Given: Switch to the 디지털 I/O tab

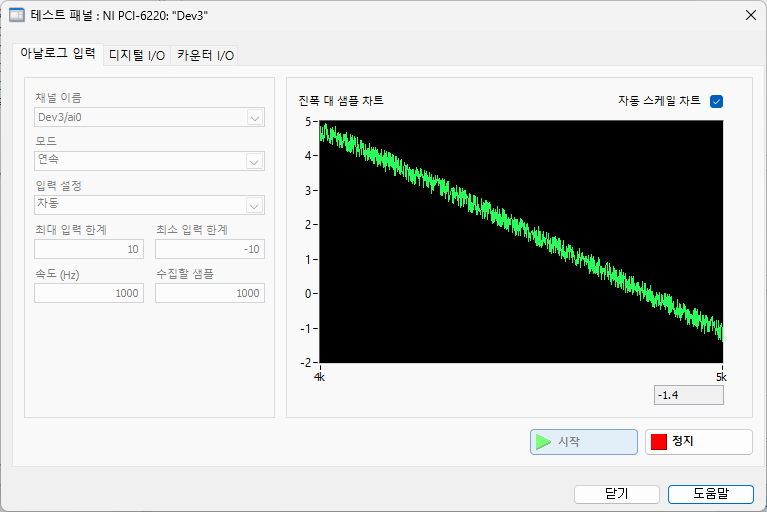Looking at the screenshot, I should (137, 55).
